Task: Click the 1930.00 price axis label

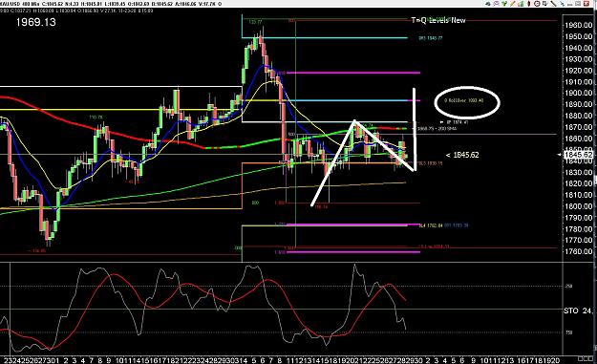Action: [578, 59]
